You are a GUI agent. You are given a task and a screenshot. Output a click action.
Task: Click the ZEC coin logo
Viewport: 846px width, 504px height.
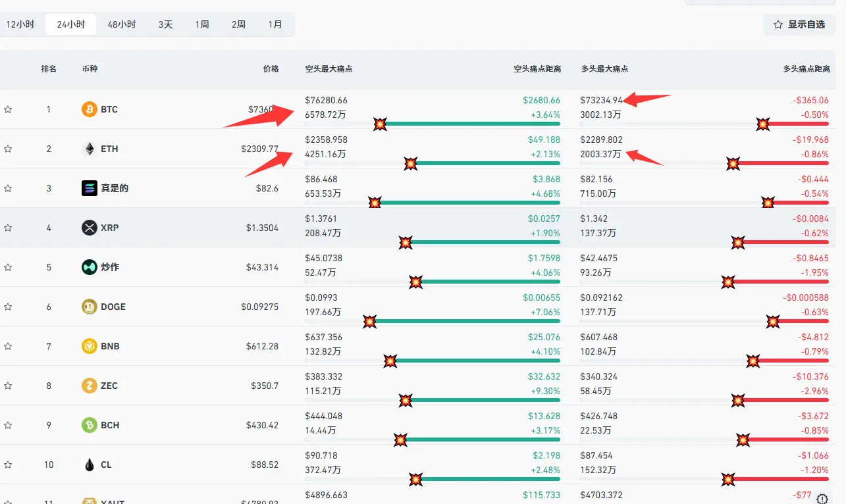[90, 386]
